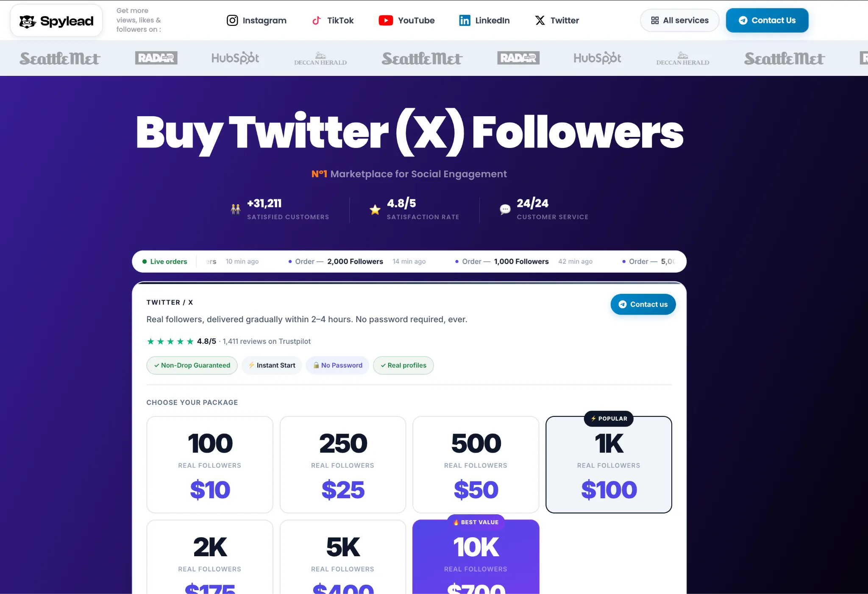Click the Spylead raccoon logo icon
The width and height of the screenshot is (868, 594).
28,21
